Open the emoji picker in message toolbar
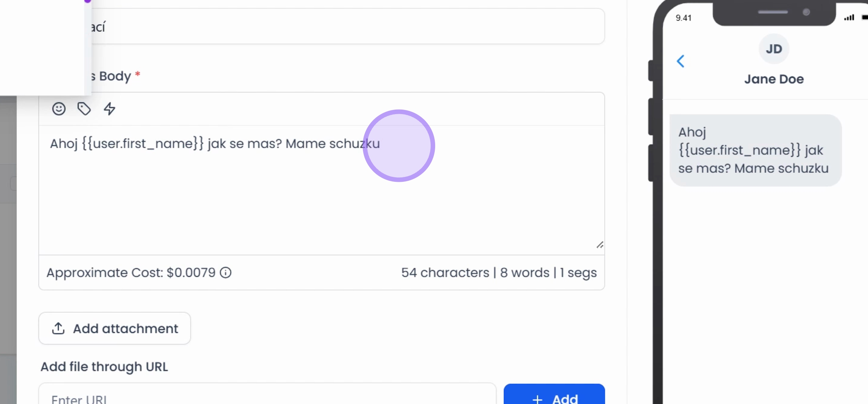Screen dimensions: 868x404 tap(59, 109)
